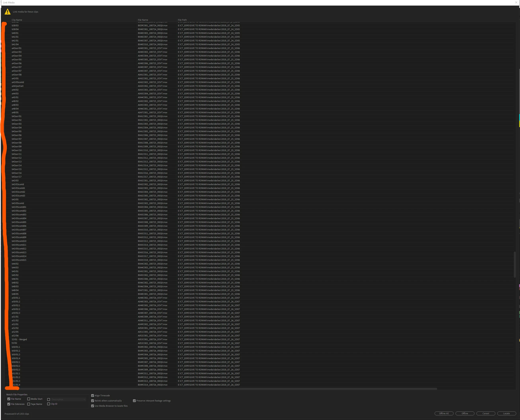Screen dimensions: 520x420
Task: Toggle Relink others automatically
Action: (92, 401)
